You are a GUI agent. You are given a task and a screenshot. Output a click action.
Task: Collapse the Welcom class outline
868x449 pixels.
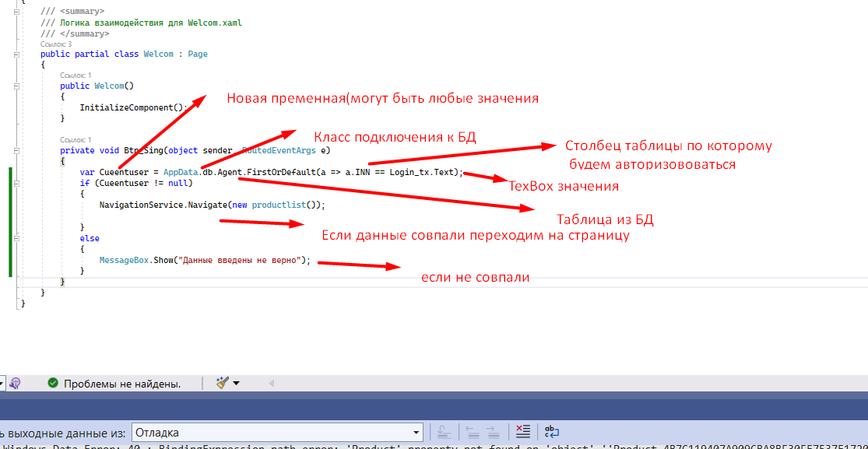point(16,54)
